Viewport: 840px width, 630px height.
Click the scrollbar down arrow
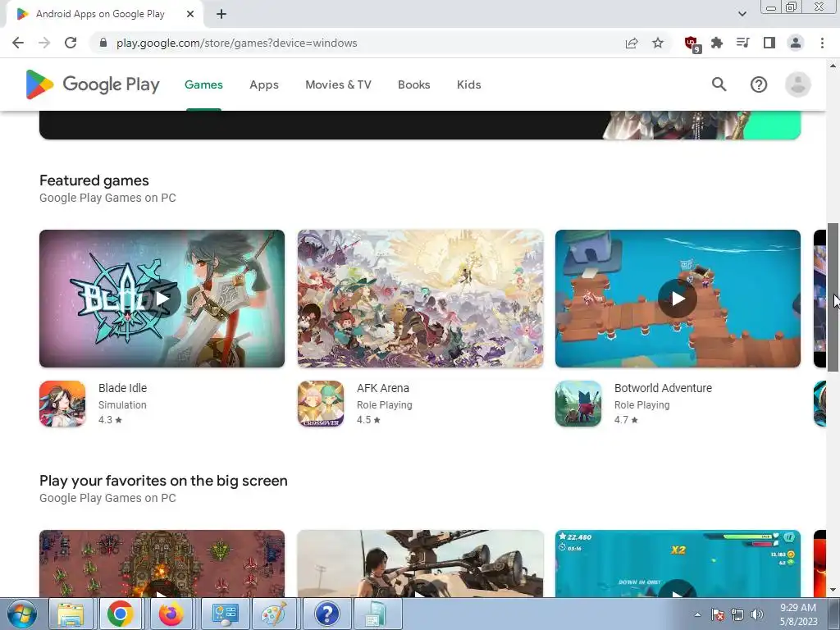(833, 591)
